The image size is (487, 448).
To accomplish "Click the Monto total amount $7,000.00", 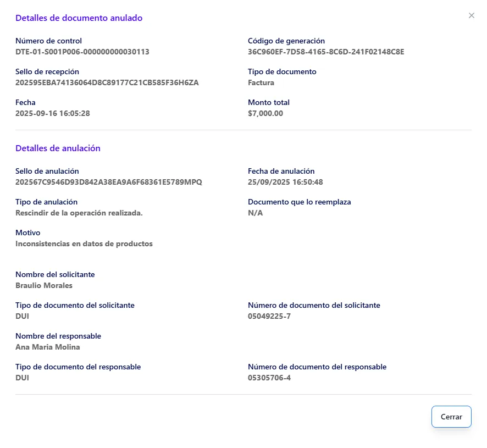I will click(268, 113).
